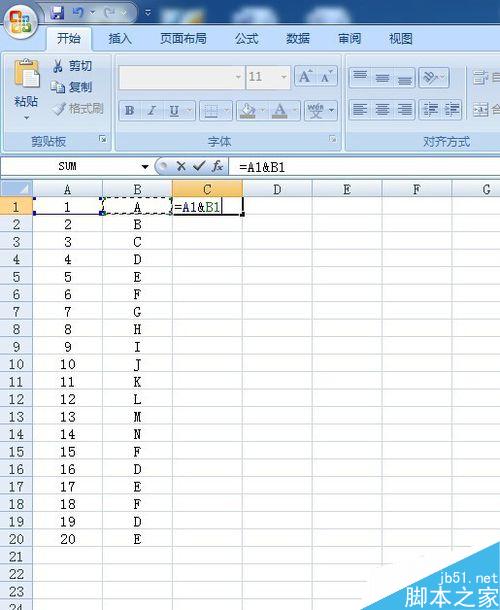Click cell A5 containing 5
The width and height of the screenshot is (500, 610).
coord(68,277)
